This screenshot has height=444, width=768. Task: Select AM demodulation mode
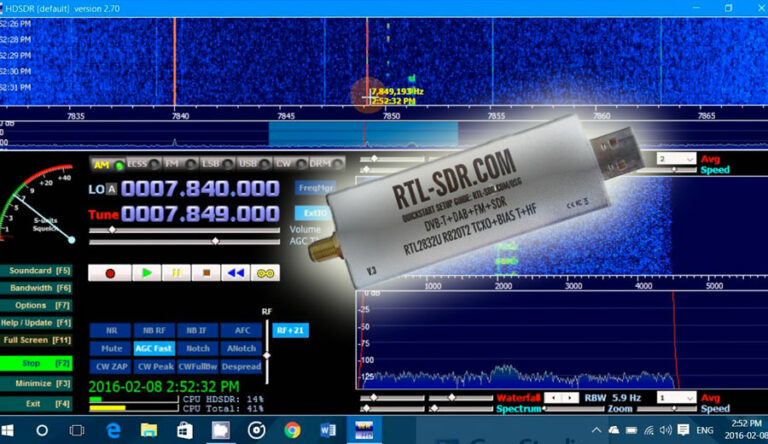(108, 164)
